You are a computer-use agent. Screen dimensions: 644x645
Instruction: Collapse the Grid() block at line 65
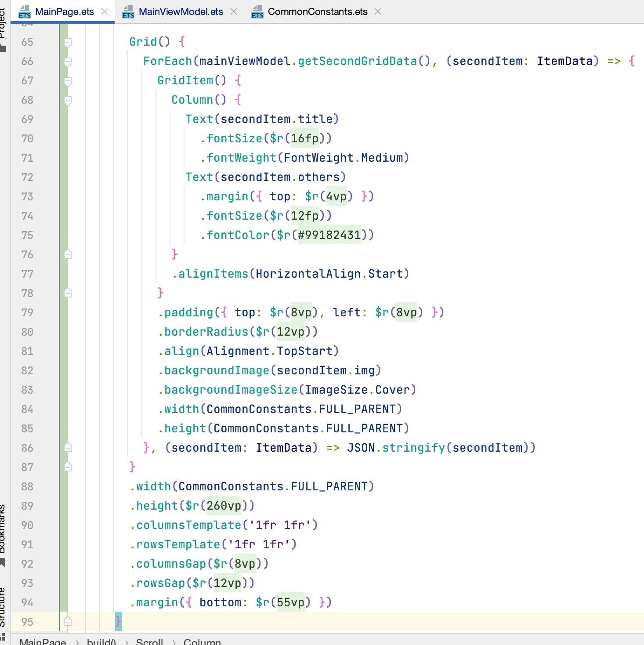[68, 43]
